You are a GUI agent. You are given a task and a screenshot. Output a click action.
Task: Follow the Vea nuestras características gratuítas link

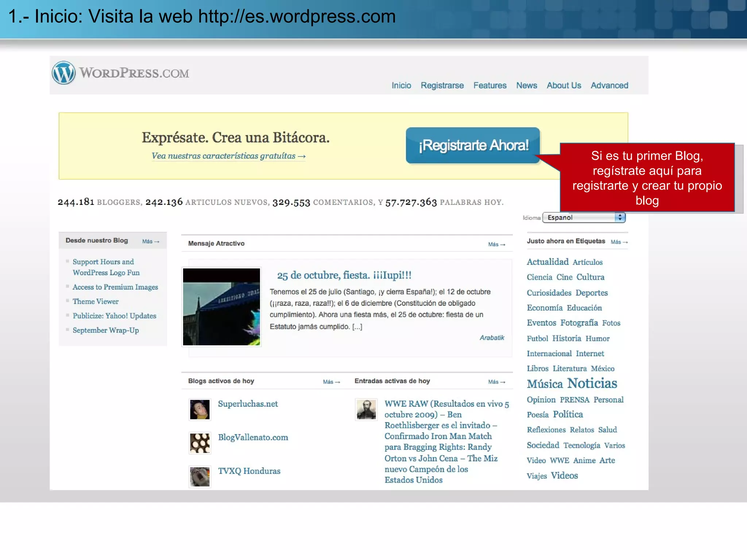point(228,156)
